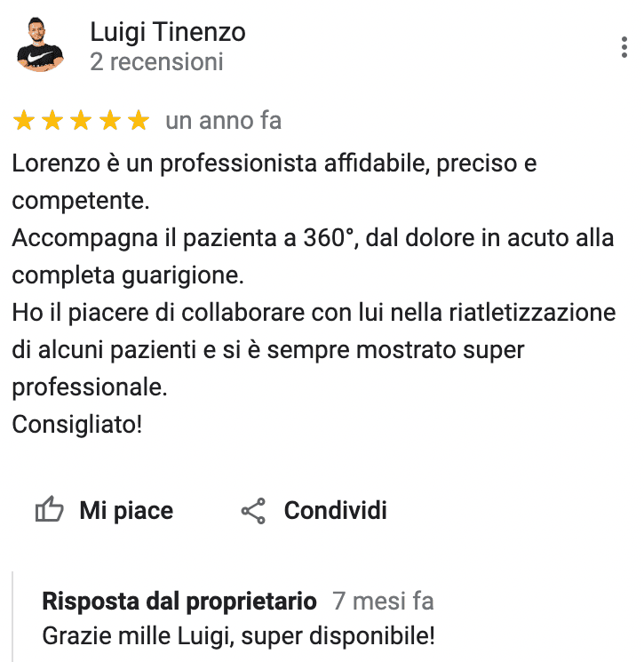This screenshot has width=644, height=662.
Task: Click the "un anno fa" review timestamp
Action: [x=223, y=120]
